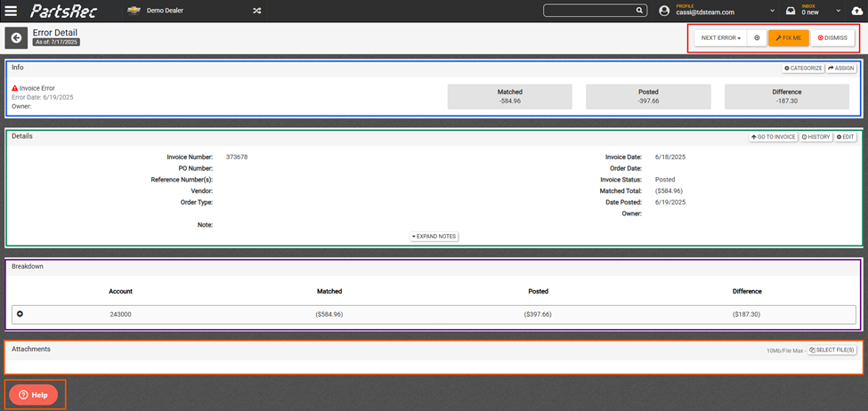Click the Error Detail page title

point(55,32)
